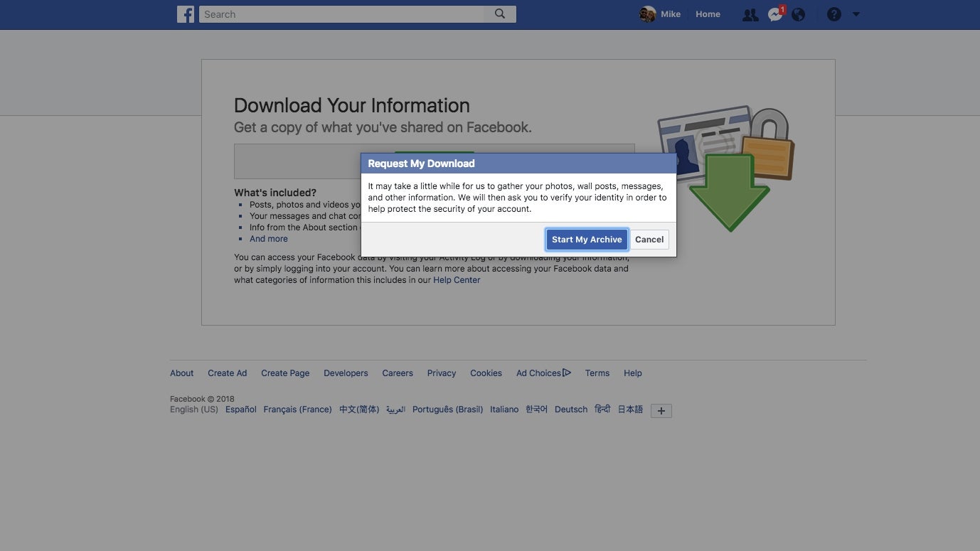Open the Notifications globe icon

(x=798, y=14)
